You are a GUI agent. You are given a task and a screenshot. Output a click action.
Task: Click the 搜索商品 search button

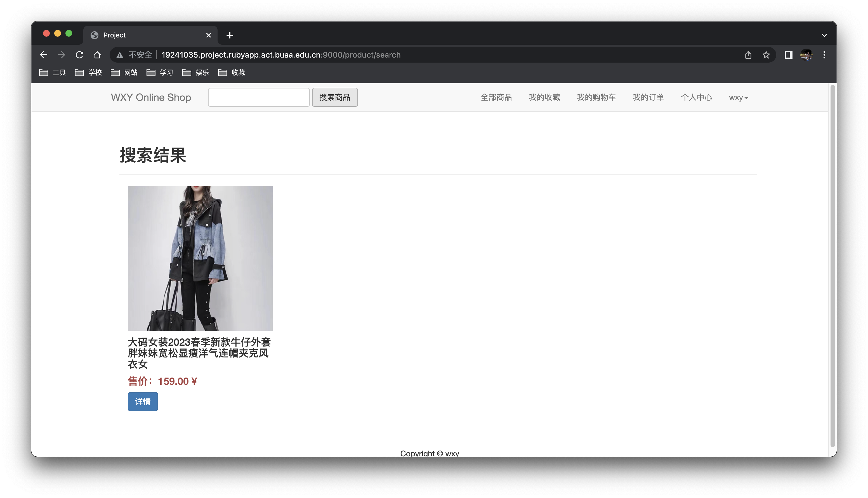(x=335, y=97)
